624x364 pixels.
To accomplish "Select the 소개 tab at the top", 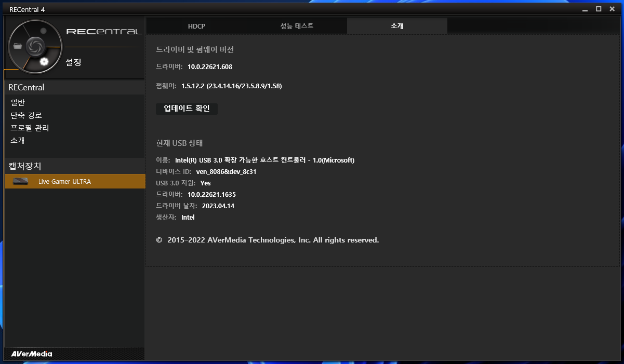I will [x=397, y=26].
